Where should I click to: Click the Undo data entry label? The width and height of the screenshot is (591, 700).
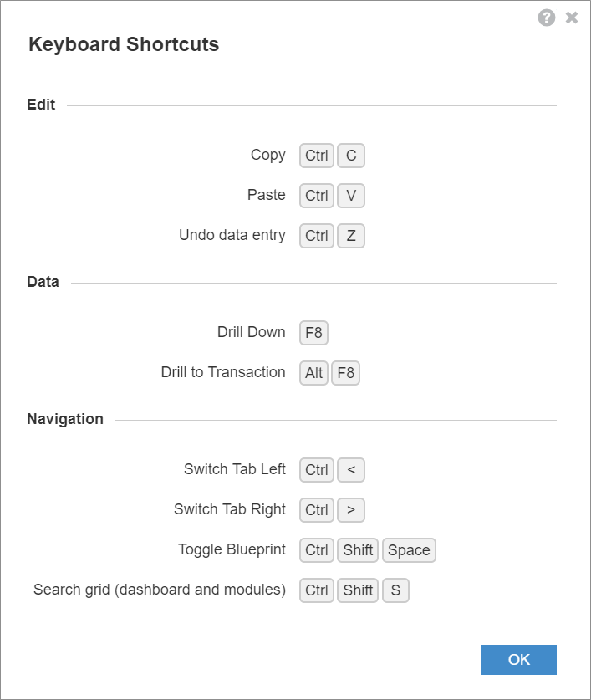pyautogui.click(x=232, y=235)
